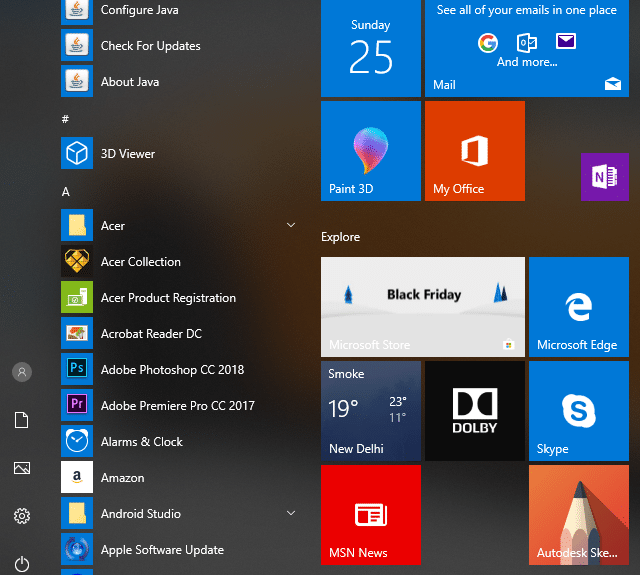This screenshot has width=640, height=575.
Task: Open Adobe Photoshop CC 2018 from app list
Action: coord(171,370)
